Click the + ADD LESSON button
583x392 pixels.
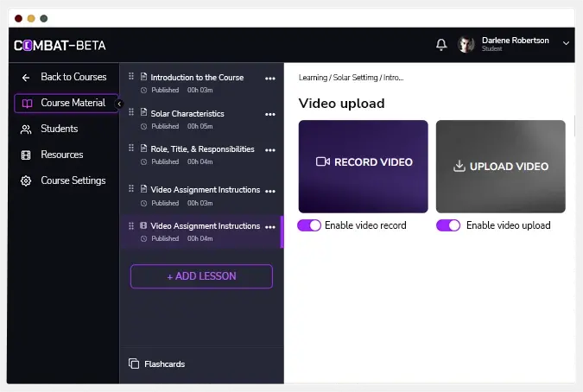(x=201, y=276)
